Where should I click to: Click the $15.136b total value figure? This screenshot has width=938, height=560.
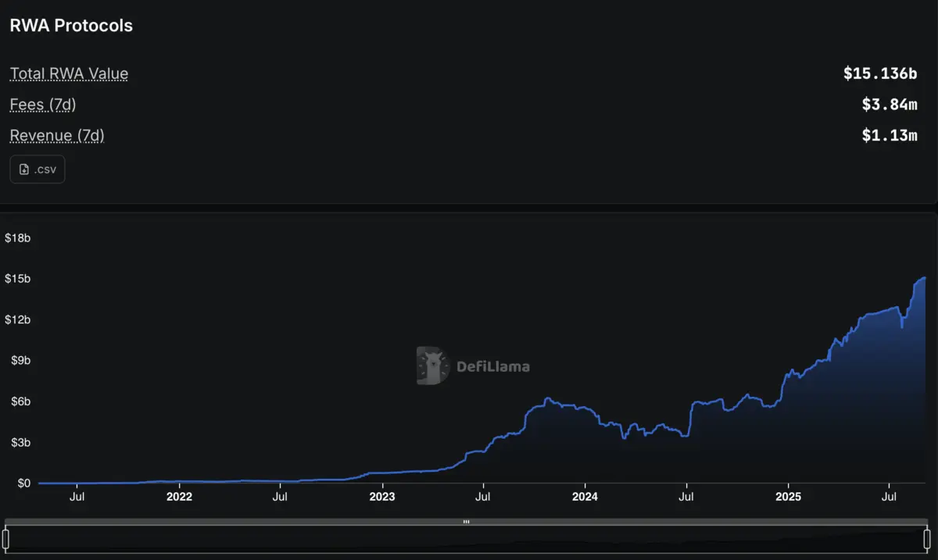click(881, 73)
